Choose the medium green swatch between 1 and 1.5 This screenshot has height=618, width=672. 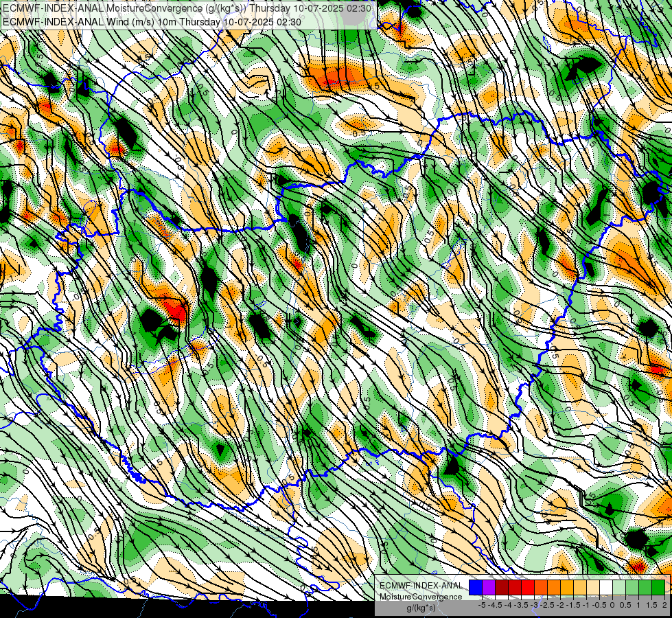click(x=645, y=588)
